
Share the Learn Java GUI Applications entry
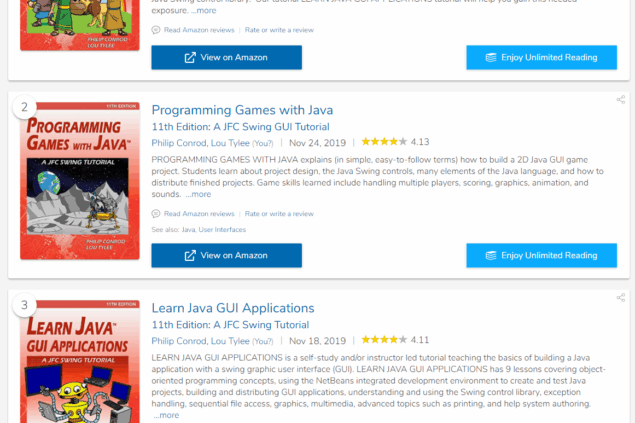coord(620,298)
